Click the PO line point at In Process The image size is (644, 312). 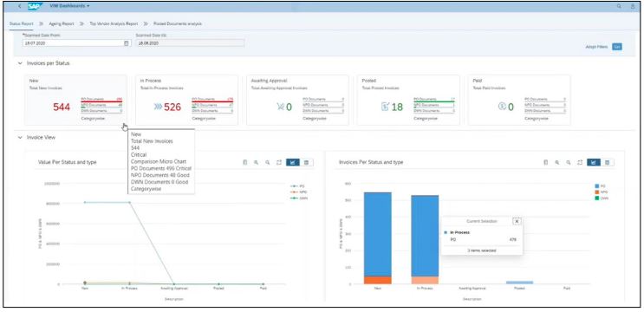(x=129, y=202)
